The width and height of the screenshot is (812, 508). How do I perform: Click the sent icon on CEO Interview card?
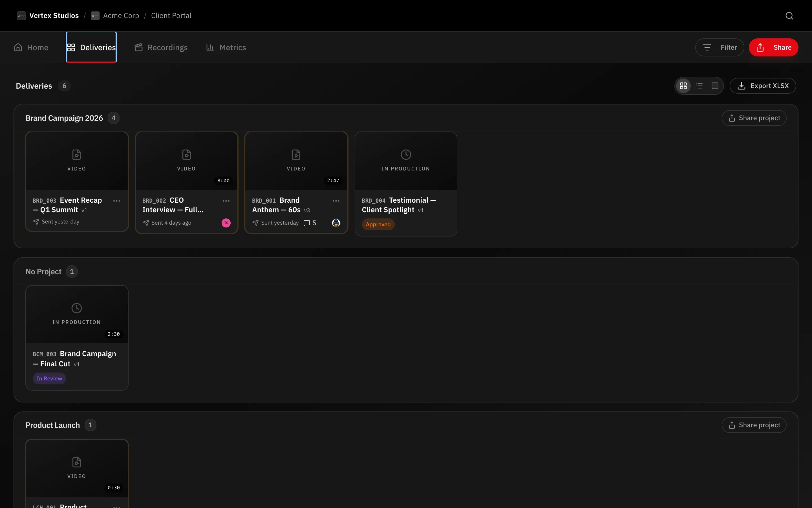[145, 223]
